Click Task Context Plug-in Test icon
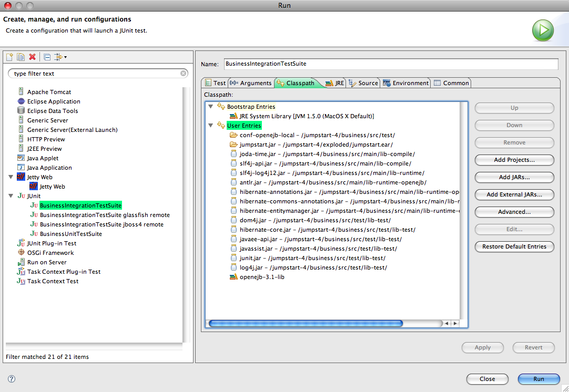 tap(21, 271)
